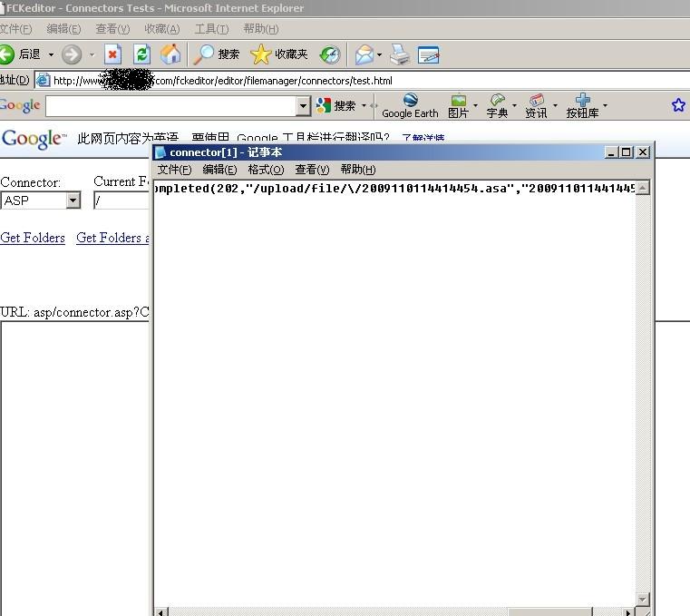Open Google Earth toolbar button

coord(410,106)
